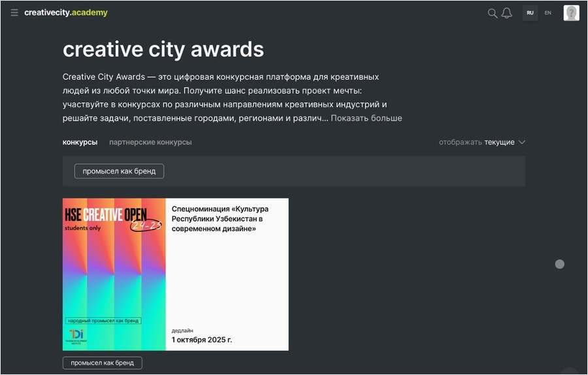Expand description via 'Показать больше'

tap(366, 118)
